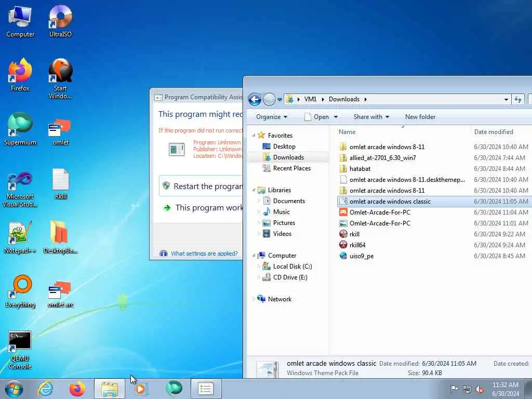Open What settings are applied? link

[x=204, y=254]
